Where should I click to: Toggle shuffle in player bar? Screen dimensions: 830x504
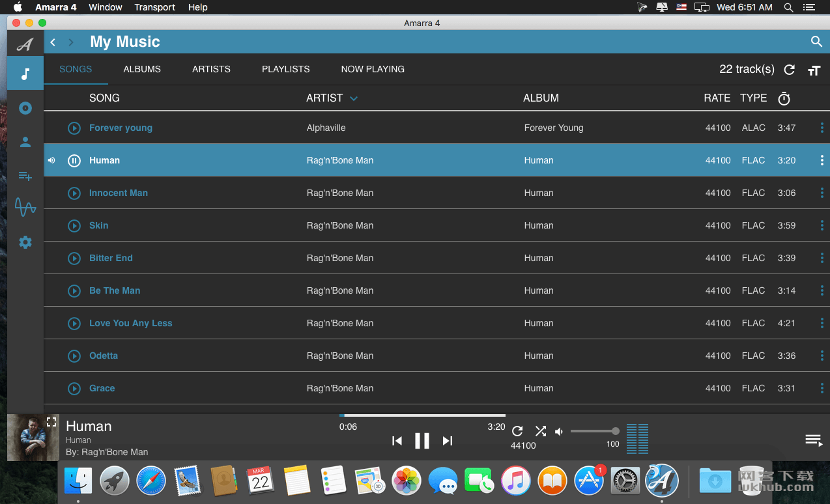tap(541, 431)
